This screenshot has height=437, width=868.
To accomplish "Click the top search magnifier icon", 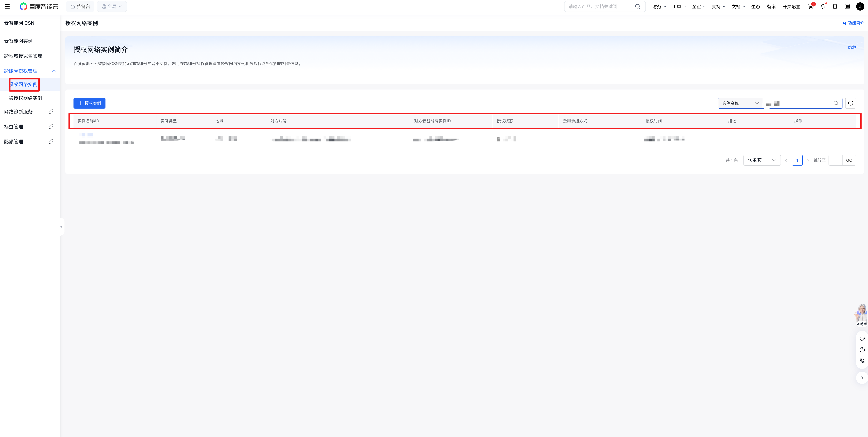I will click(x=637, y=6).
